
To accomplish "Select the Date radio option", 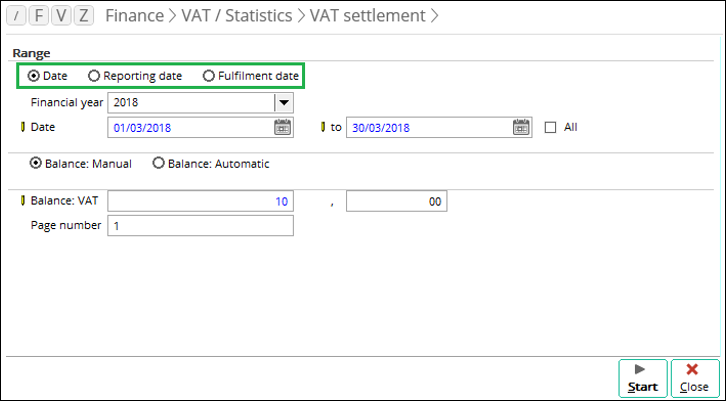I will pyautogui.click(x=35, y=76).
